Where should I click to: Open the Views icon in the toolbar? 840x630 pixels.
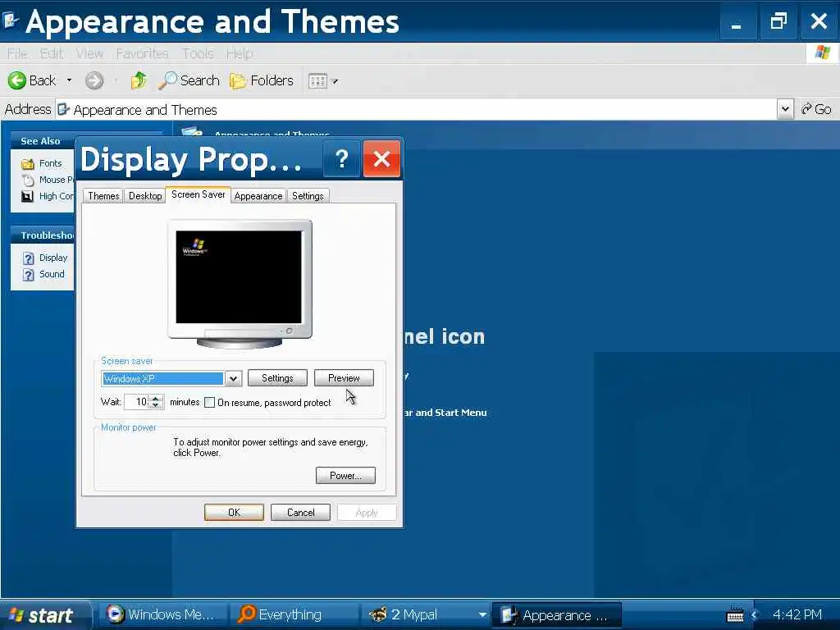click(317, 81)
